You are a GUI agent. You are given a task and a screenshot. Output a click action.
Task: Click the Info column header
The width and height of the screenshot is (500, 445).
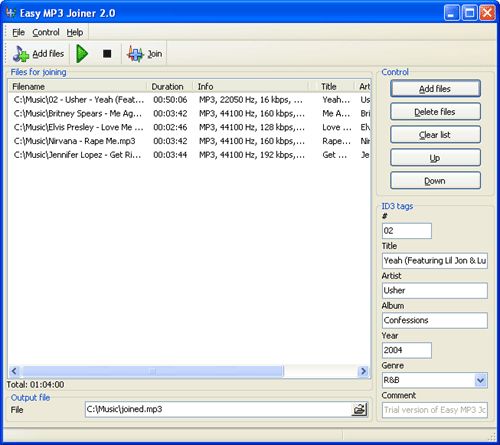click(x=250, y=86)
